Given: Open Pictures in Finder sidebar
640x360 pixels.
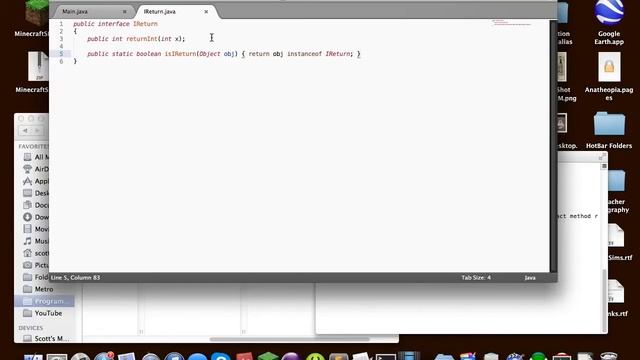Looking at the screenshot, I should tap(36, 265).
